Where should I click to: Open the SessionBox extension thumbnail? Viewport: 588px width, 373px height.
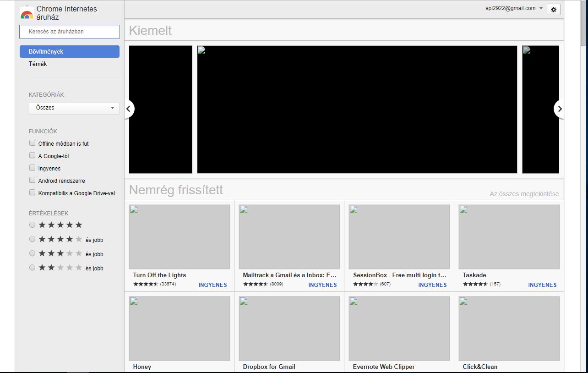point(399,237)
